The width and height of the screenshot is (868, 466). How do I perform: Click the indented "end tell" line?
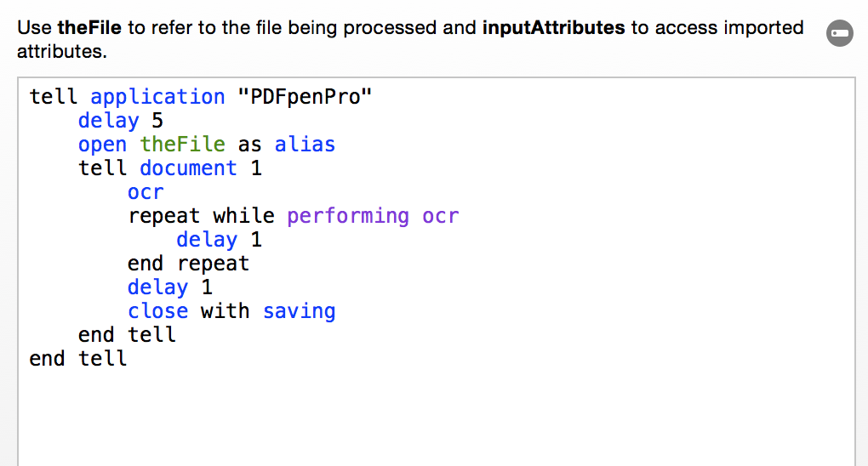point(127,335)
